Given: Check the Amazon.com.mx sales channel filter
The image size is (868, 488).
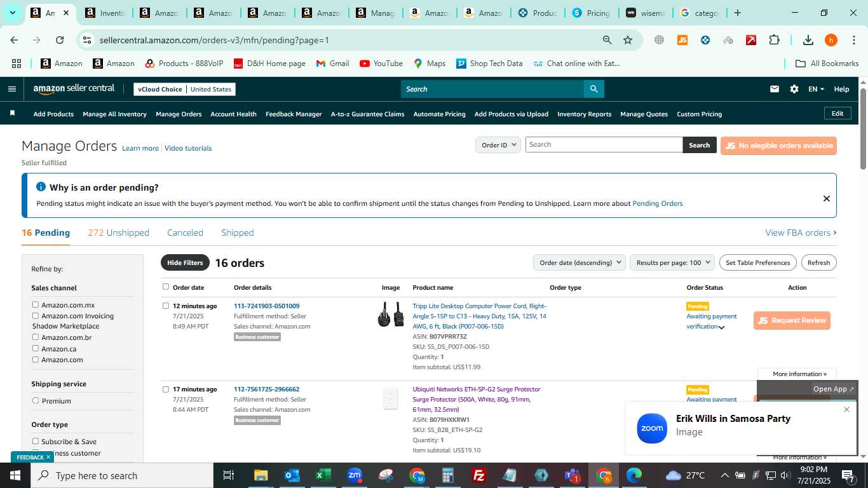Looking at the screenshot, I should tap(36, 305).
